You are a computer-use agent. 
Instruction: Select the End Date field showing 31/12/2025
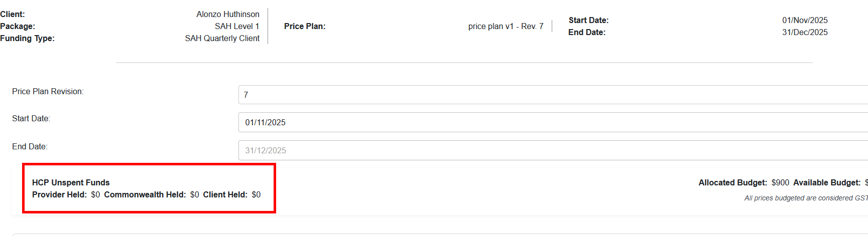(552, 150)
